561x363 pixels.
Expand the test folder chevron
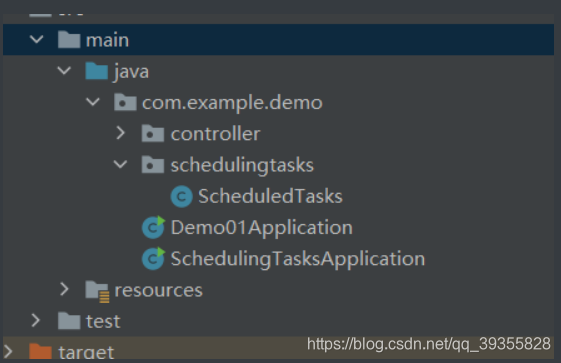tap(36, 320)
